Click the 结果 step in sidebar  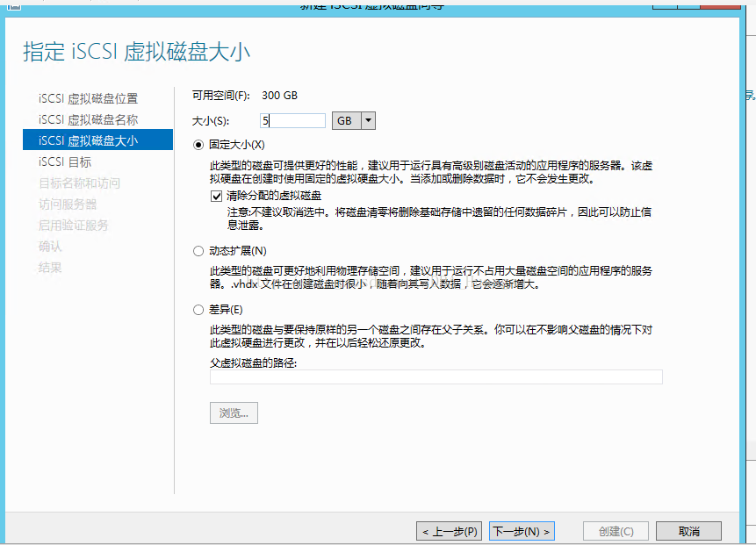click(x=50, y=268)
